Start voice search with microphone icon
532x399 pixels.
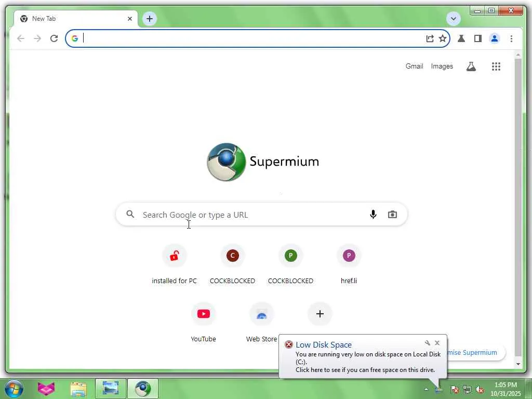click(x=373, y=215)
